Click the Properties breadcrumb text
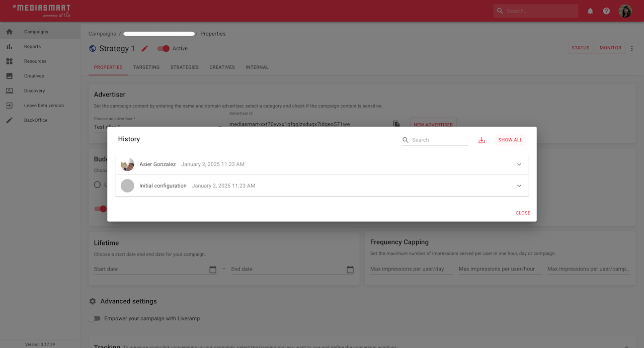644x348 pixels. click(213, 34)
